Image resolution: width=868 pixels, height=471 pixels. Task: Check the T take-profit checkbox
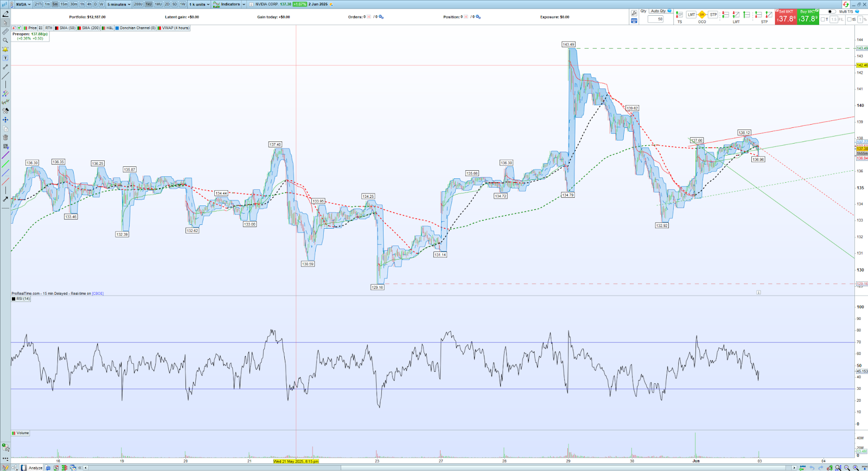pos(823,20)
